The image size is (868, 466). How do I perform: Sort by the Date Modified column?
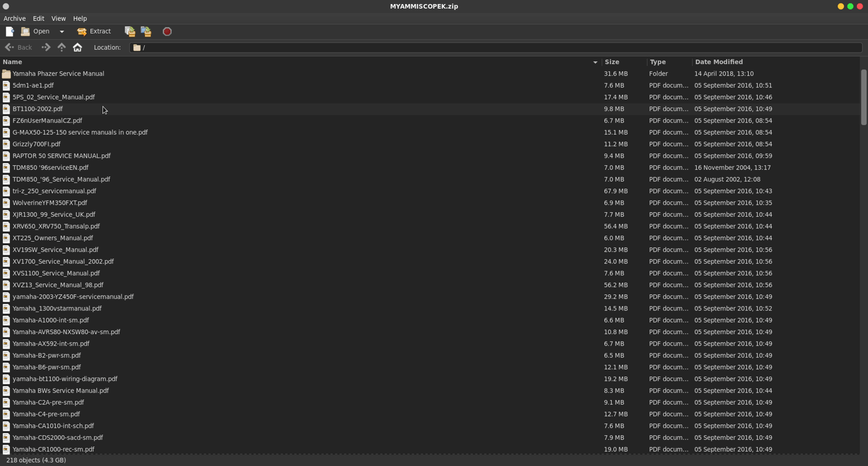pos(775,62)
